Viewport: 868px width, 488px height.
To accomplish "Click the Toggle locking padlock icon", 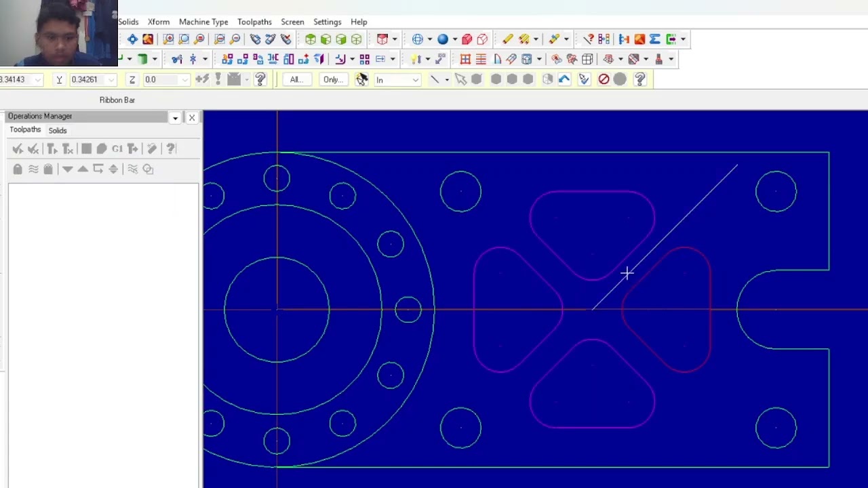I will pyautogui.click(x=18, y=169).
